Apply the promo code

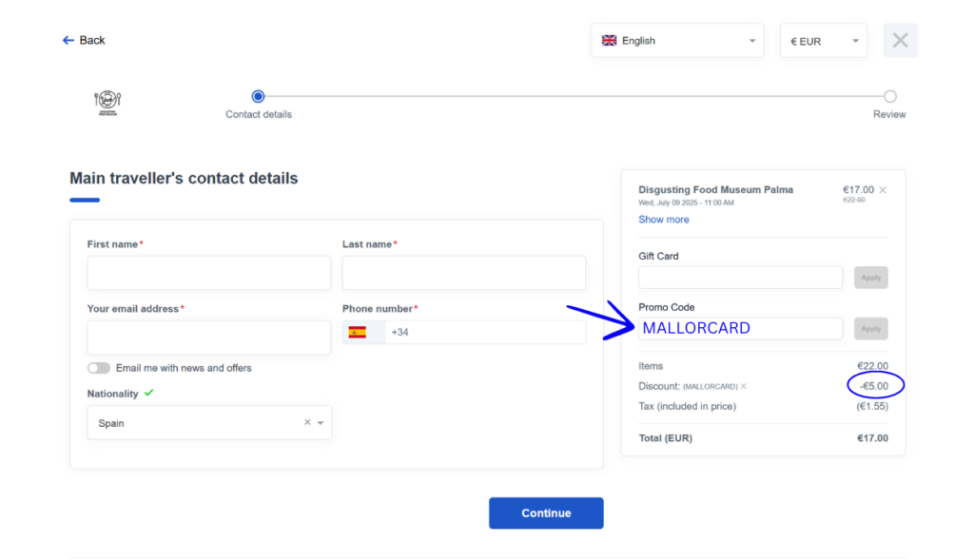tap(870, 329)
